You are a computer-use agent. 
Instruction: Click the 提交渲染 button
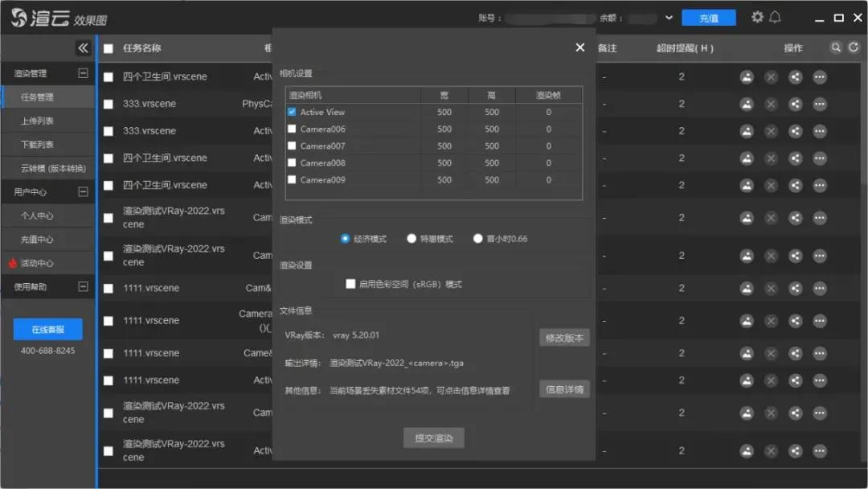pos(434,438)
